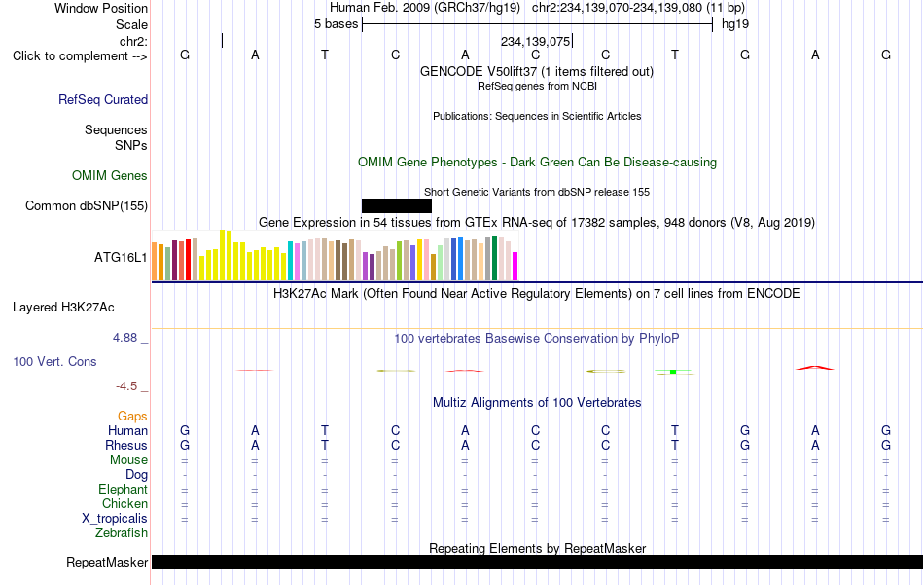Select the Chicken alignment row label

(x=124, y=503)
